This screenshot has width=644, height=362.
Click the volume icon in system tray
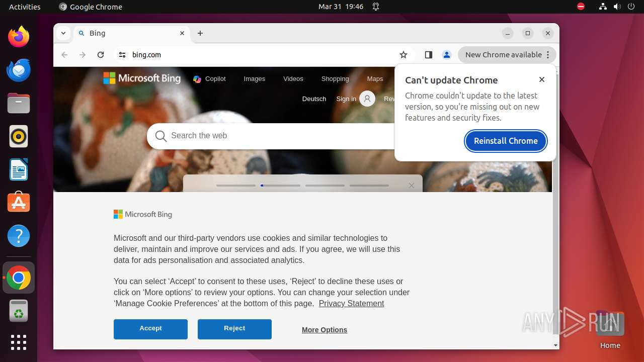pos(617,7)
